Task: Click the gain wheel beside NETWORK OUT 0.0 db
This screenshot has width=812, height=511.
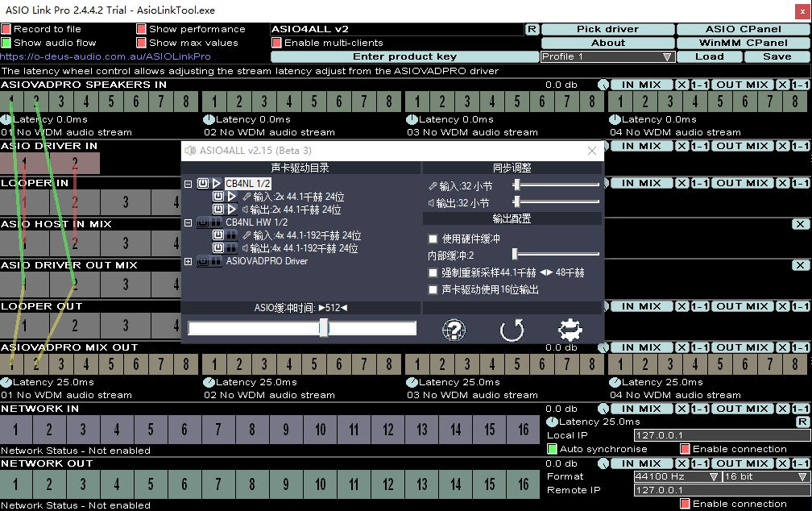Action: (x=603, y=463)
